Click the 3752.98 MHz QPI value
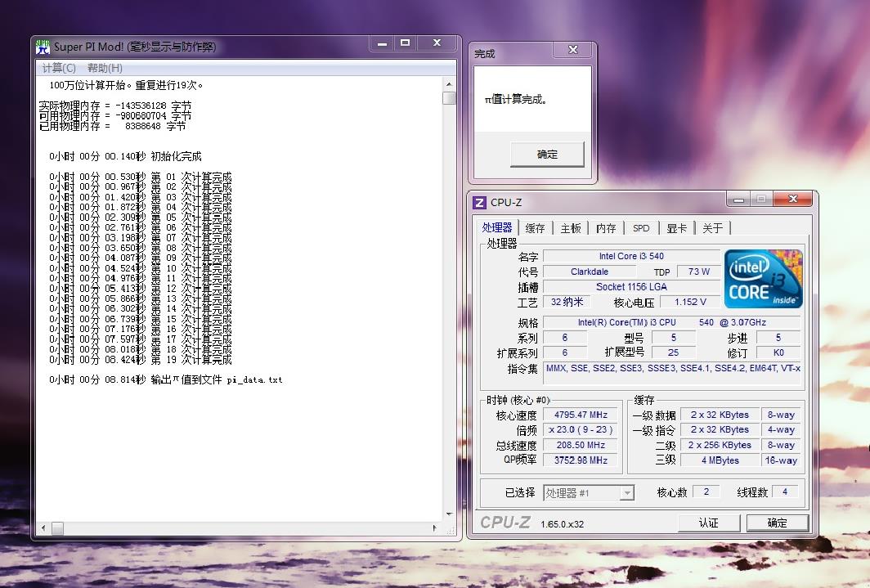The width and height of the screenshot is (870, 588). click(x=581, y=460)
